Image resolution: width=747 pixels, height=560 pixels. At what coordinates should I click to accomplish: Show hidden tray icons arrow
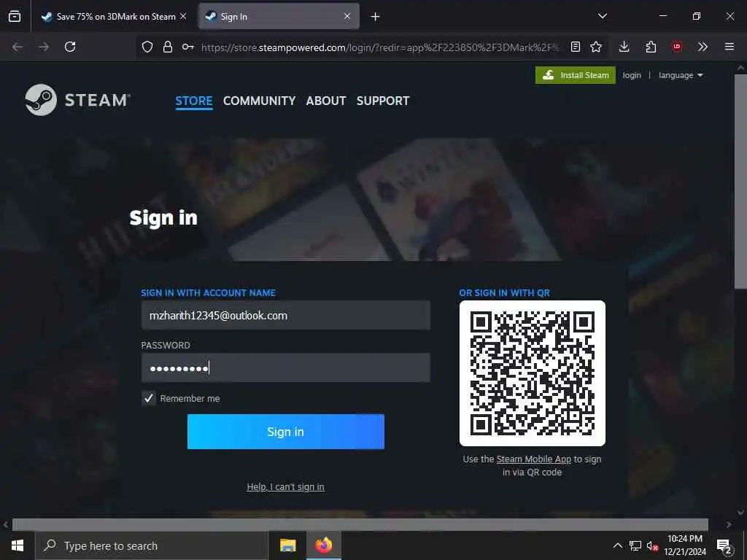[x=617, y=545]
